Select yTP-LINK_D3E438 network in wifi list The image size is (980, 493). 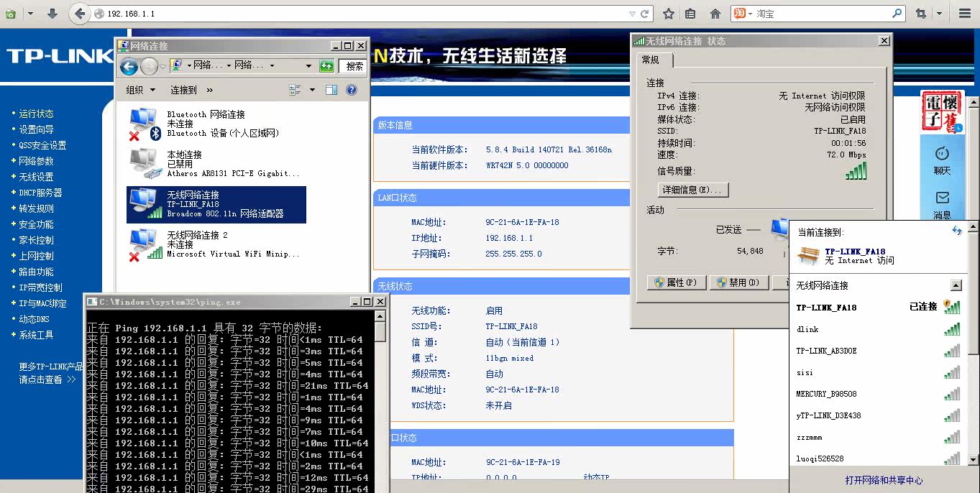877,415
